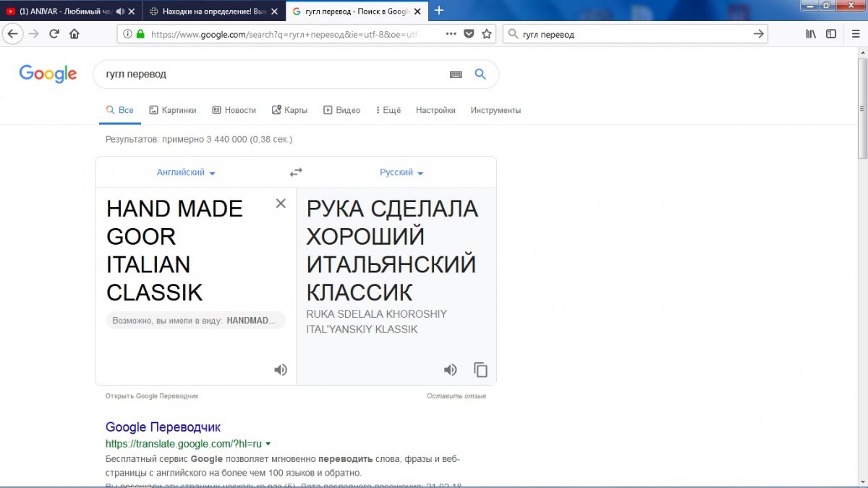The image size is (868, 488).
Task: Open the Ещё more options menu
Action: [388, 110]
